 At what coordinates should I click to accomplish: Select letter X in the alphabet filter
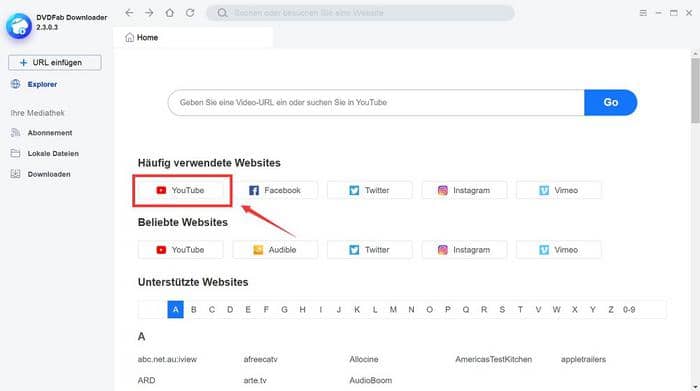coord(575,309)
